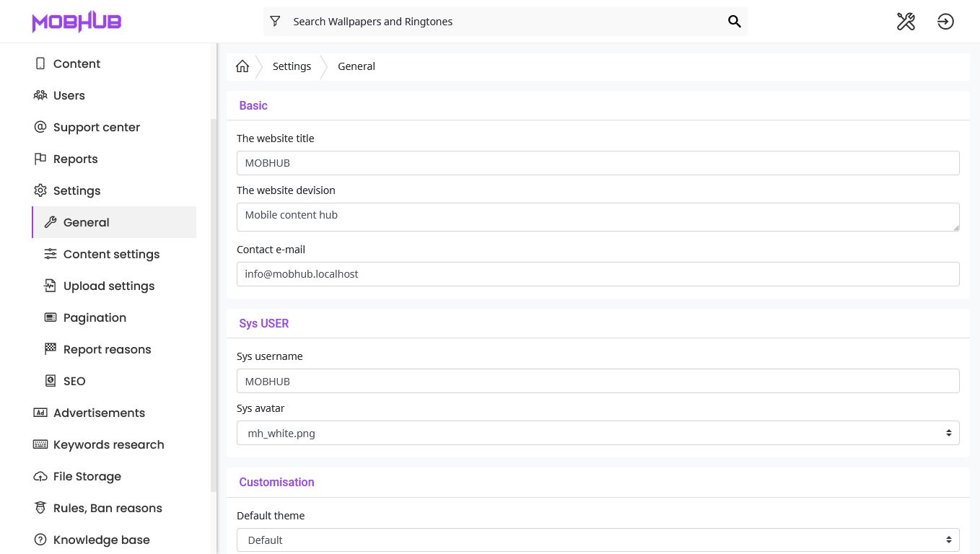Open Keywords research in sidebar

tap(108, 445)
